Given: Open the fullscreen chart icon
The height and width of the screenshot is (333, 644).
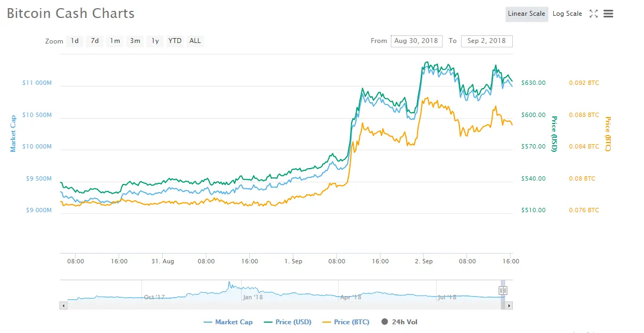Looking at the screenshot, I should [x=593, y=14].
